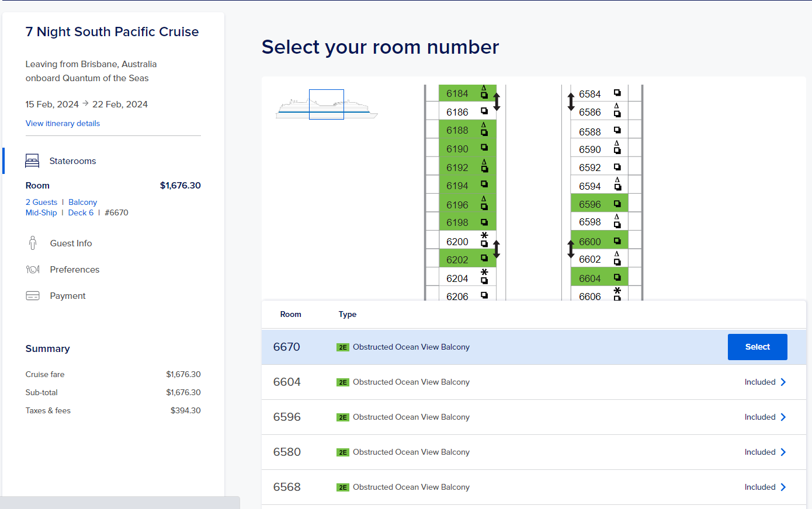Expand the Included chevron for room 6580
The width and height of the screenshot is (812, 509).
[783, 452]
